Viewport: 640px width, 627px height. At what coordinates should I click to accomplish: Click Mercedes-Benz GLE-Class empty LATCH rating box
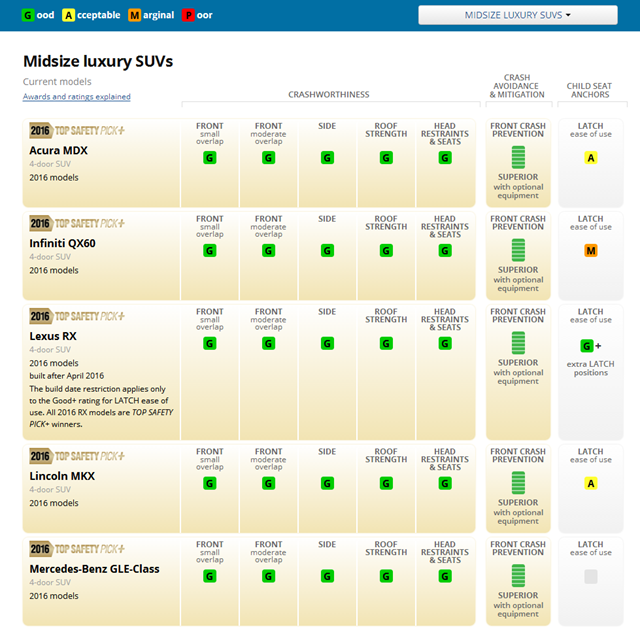coord(590,577)
